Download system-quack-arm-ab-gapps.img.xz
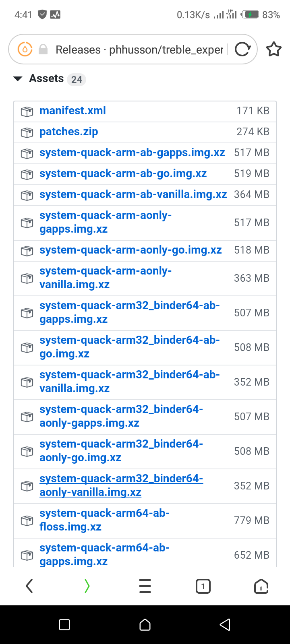 132,153
